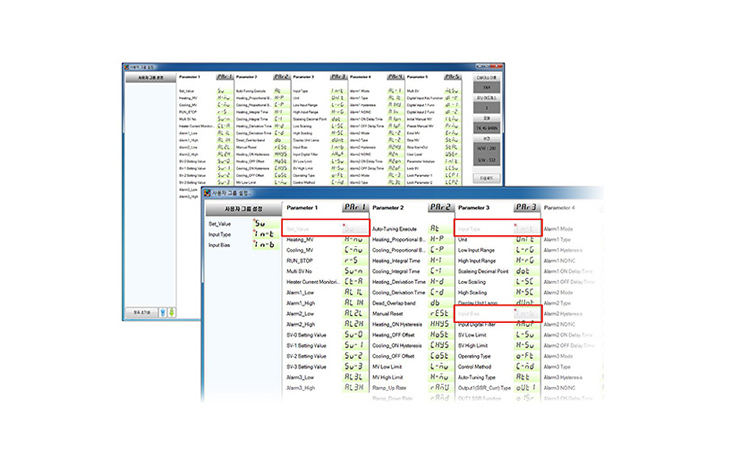The height and width of the screenshot is (457, 750).
Task: Select MV Low Limit in front window
Action: [387, 367]
